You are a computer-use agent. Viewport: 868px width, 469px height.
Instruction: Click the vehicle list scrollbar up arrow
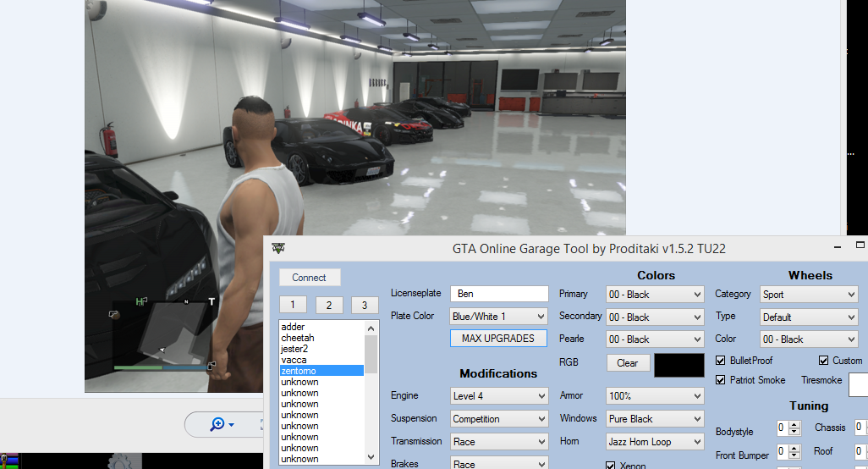[x=371, y=328]
